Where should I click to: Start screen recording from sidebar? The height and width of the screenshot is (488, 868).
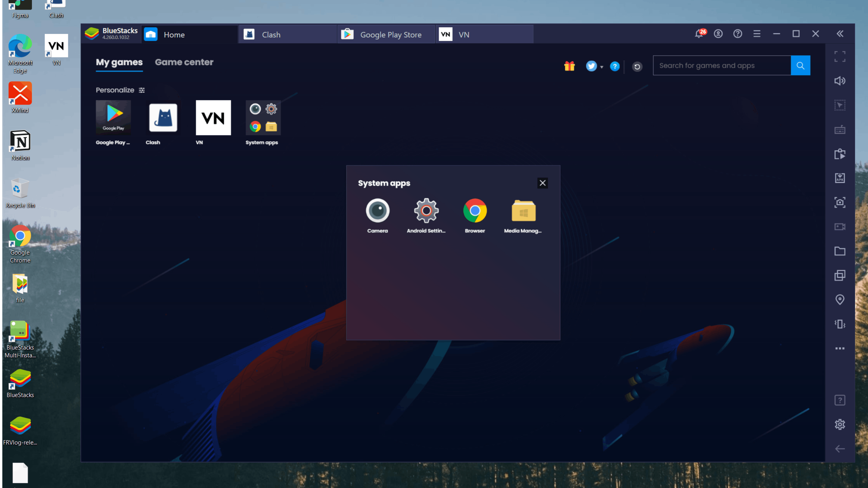point(840,227)
